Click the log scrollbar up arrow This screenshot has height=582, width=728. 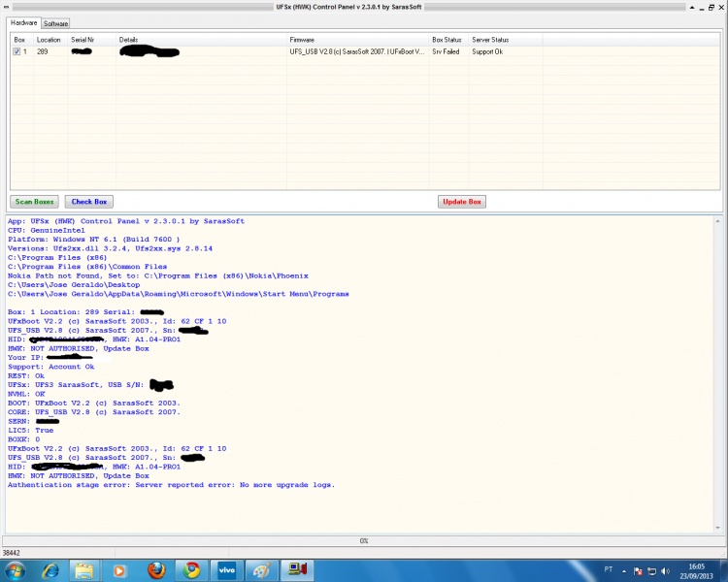coord(717,221)
